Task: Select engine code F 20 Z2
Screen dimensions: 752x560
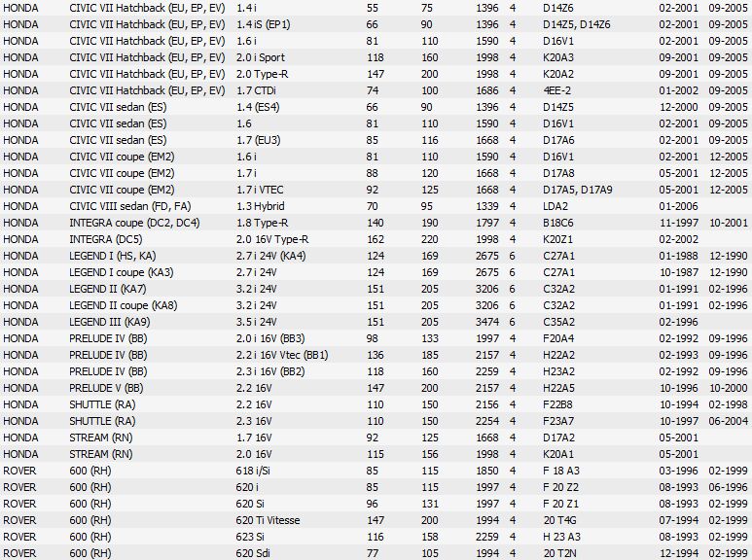Action: (560, 488)
